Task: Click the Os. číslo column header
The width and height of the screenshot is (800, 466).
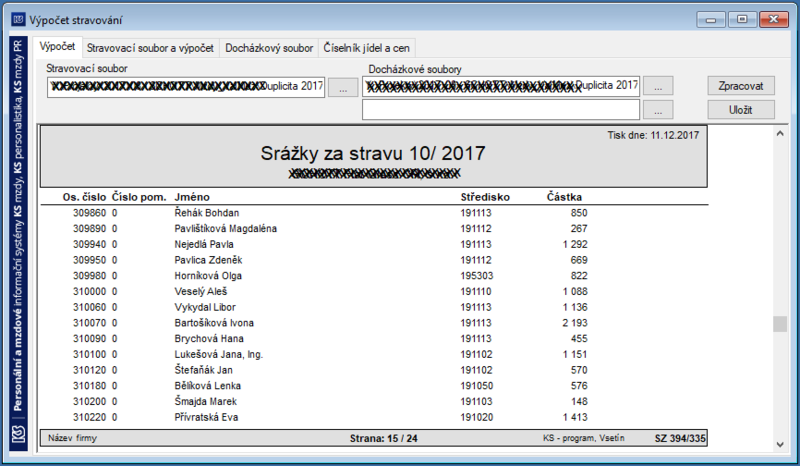Action: pos(84,197)
